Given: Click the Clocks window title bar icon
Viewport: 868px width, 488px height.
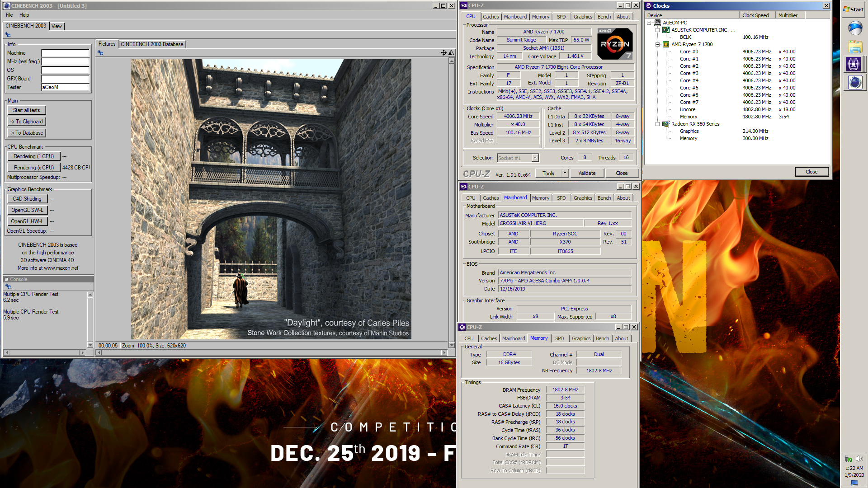Looking at the screenshot, I should click(649, 6).
